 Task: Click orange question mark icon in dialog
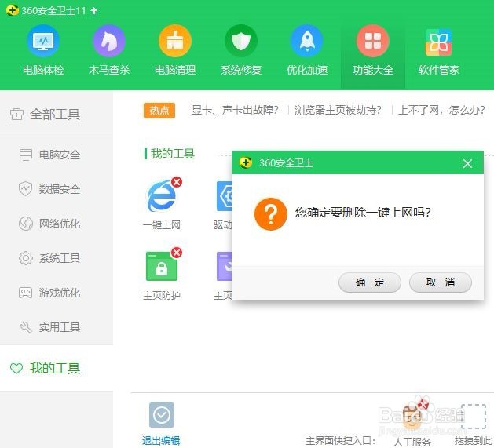[x=271, y=214]
